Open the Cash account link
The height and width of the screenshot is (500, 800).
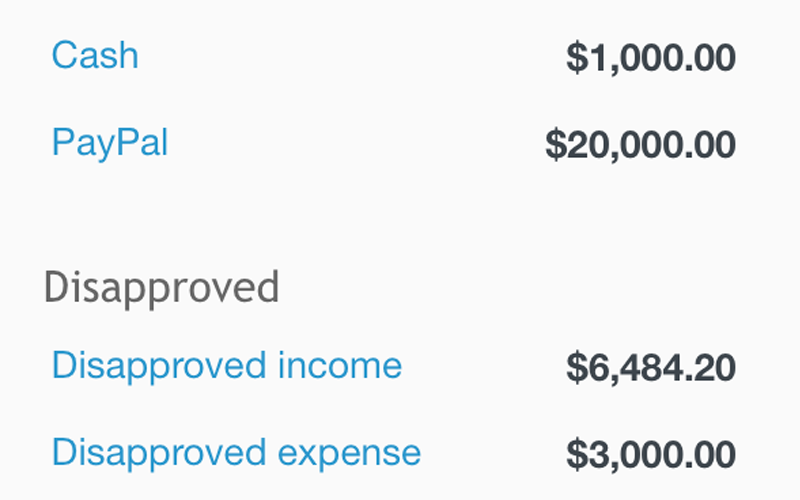95,55
